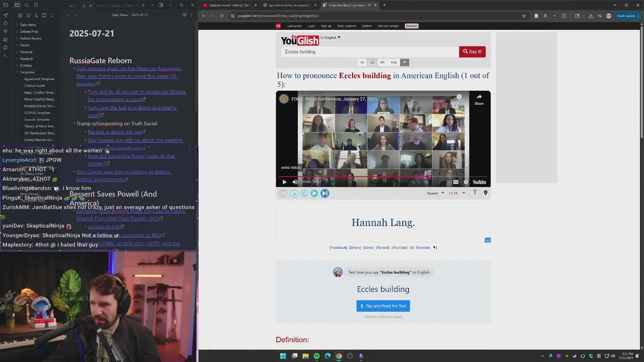The image size is (644, 362).
Task: Add new Obsidian tab with plus icon
Action: tap(143, 5)
